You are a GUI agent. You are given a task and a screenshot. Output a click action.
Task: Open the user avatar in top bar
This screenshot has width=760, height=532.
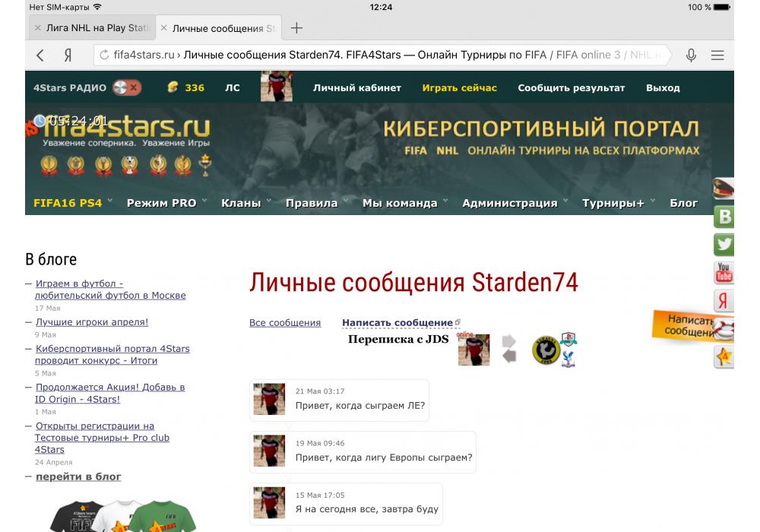(x=276, y=87)
